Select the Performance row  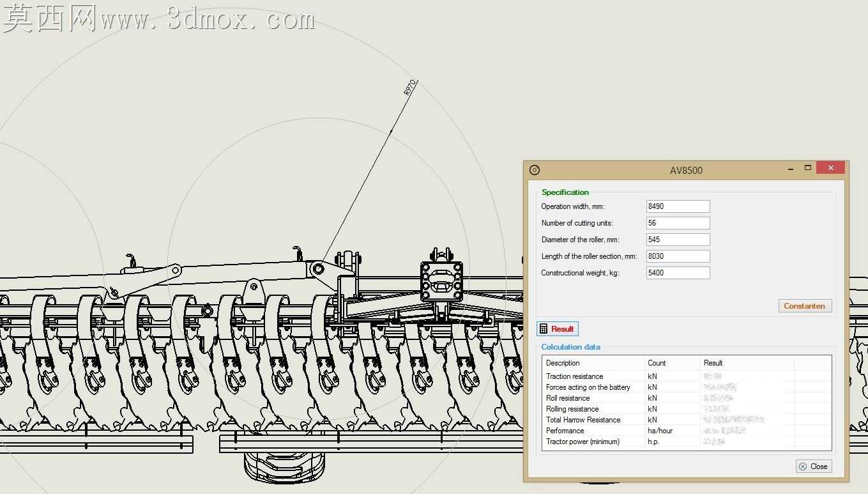[x=687, y=431]
